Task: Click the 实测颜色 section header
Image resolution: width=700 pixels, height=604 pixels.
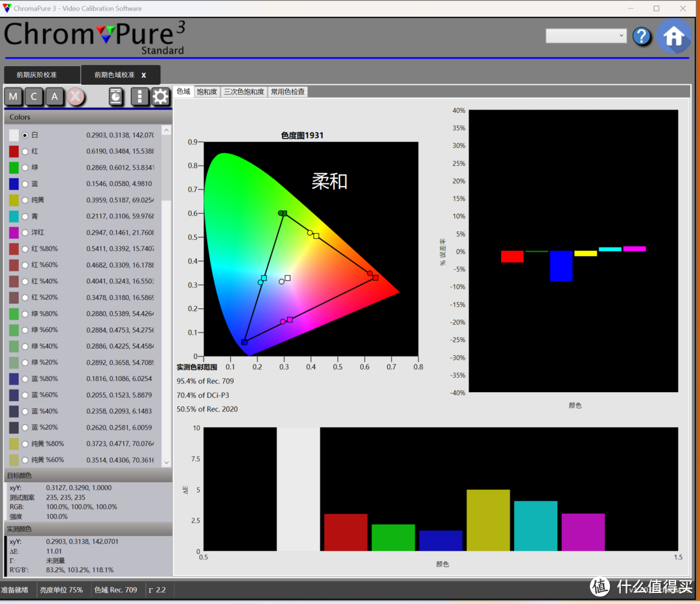Action: click(88, 529)
